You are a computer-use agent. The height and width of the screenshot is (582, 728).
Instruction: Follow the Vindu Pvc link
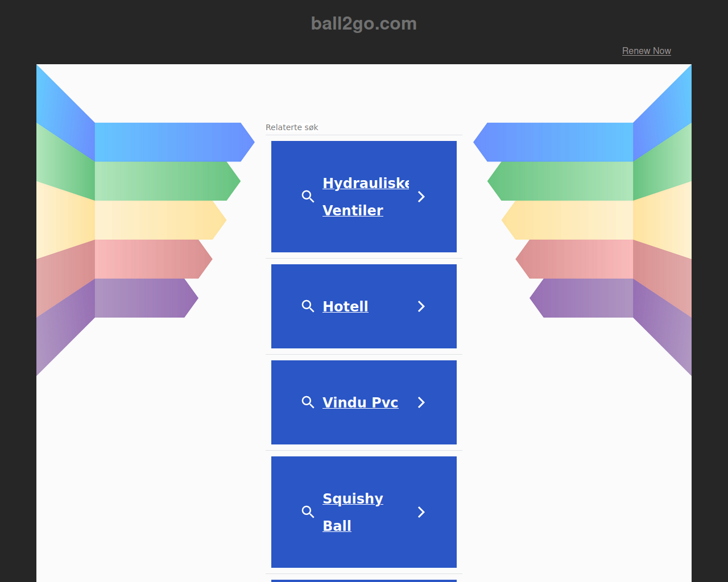[x=360, y=402]
